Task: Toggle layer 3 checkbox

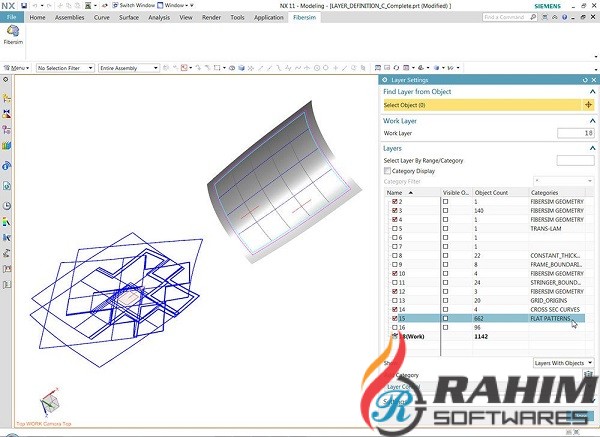Action: tap(395, 210)
